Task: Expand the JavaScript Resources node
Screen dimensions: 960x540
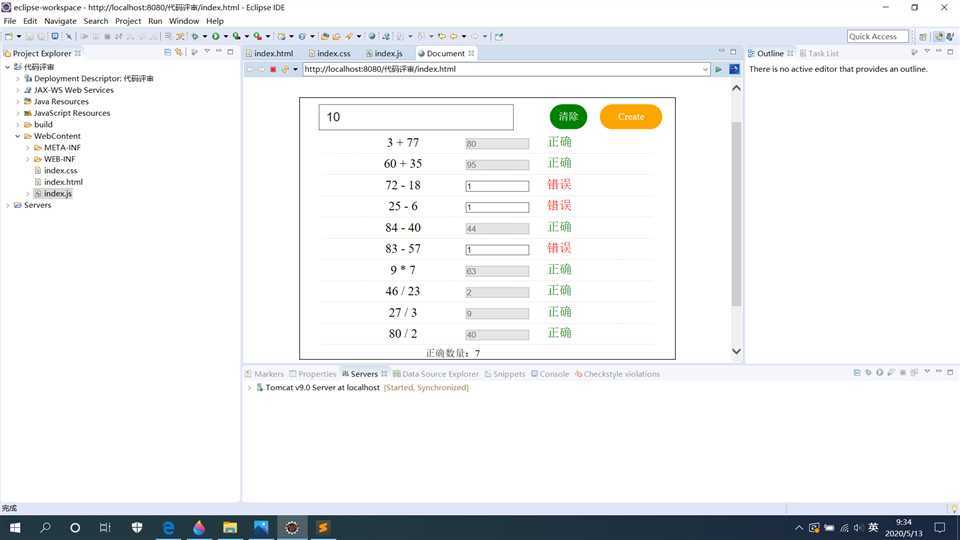Action: (x=18, y=113)
